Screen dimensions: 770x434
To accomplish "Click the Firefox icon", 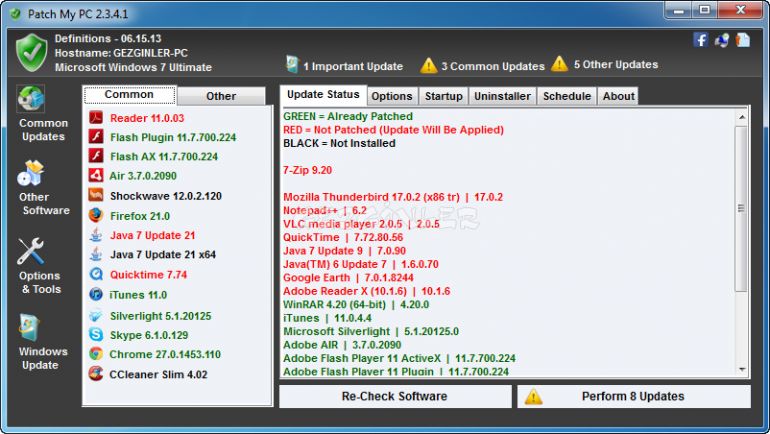I will coord(96,215).
